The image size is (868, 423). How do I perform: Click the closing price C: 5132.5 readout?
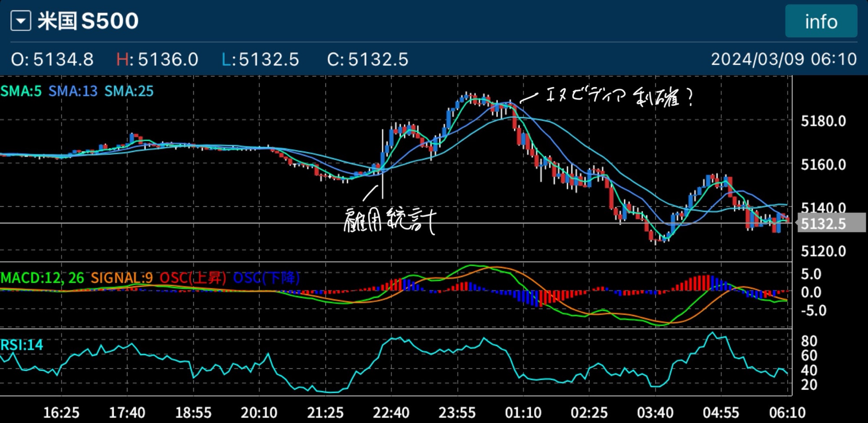(368, 59)
